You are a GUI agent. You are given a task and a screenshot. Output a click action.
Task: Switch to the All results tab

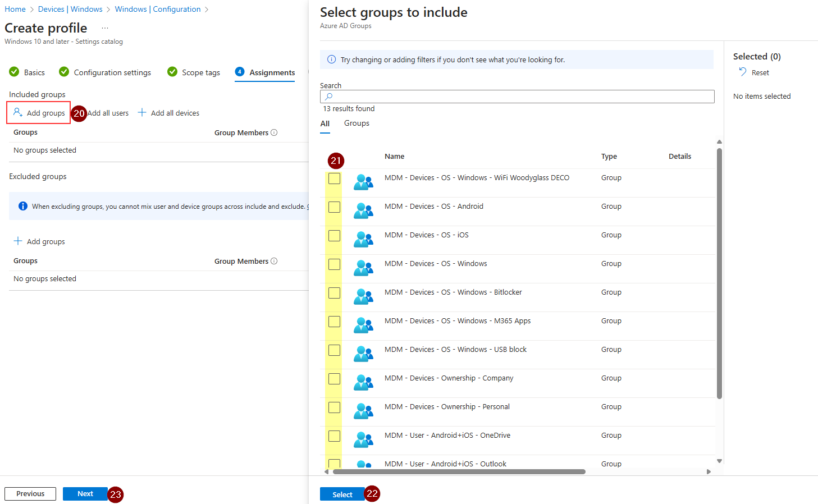325,123
